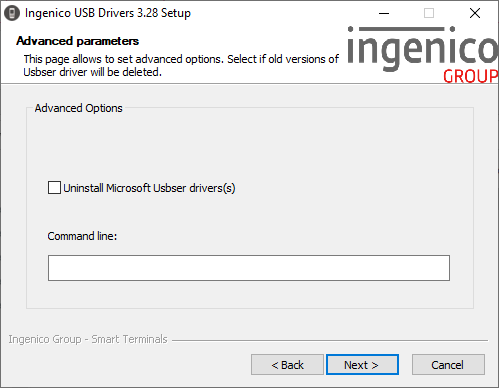
Task: Go back with the < Back button
Action: 287,365
